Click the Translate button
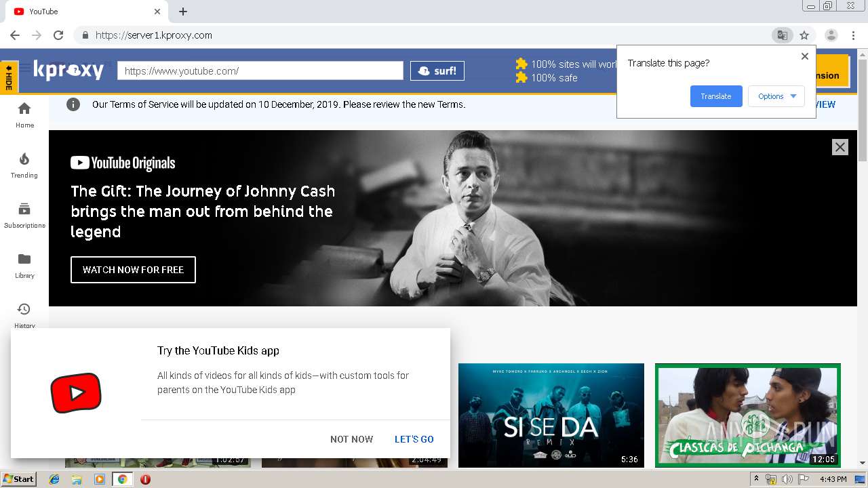The image size is (868, 488). click(x=716, y=96)
